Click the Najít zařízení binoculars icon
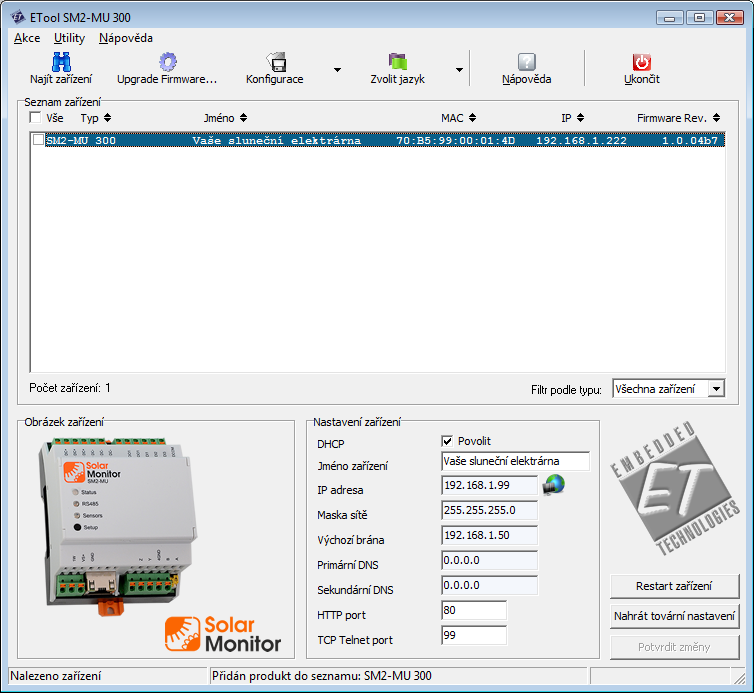Image resolution: width=754 pixels, height=693 pixels. pos(61,62)
